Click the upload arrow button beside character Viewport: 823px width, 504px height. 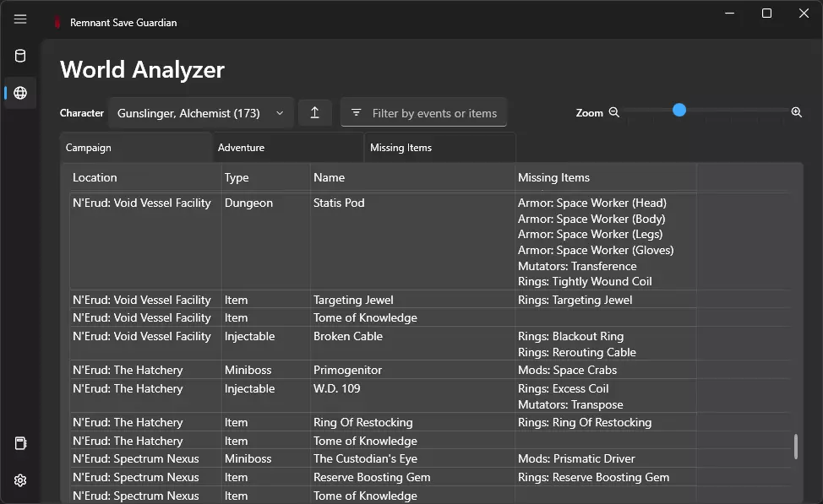tap(314, 113)
